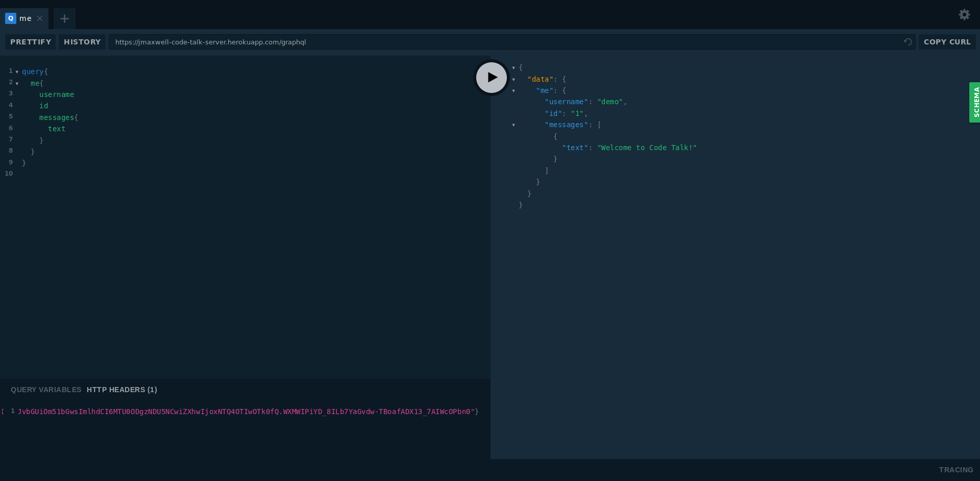Click the 'query' keyword on line 1
The width and height of the screenshot is (980, 481).
pyautogui.click(x=33, y=71)
